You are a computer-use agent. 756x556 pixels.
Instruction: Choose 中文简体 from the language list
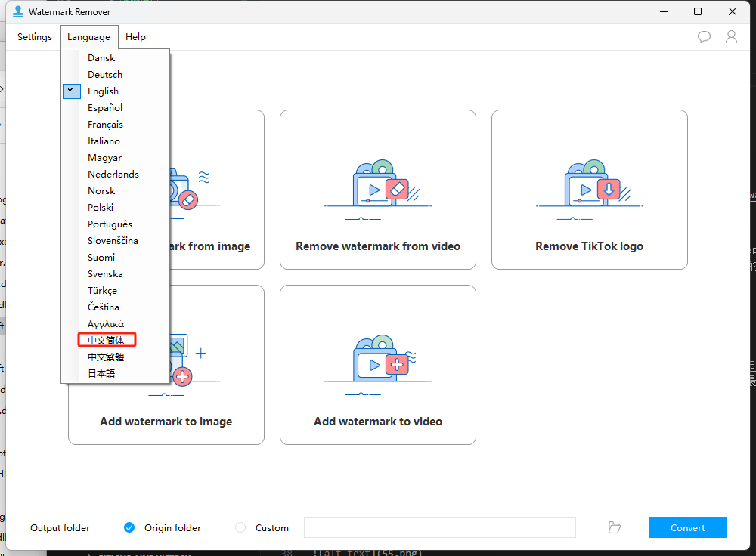(x=106, y=340)
